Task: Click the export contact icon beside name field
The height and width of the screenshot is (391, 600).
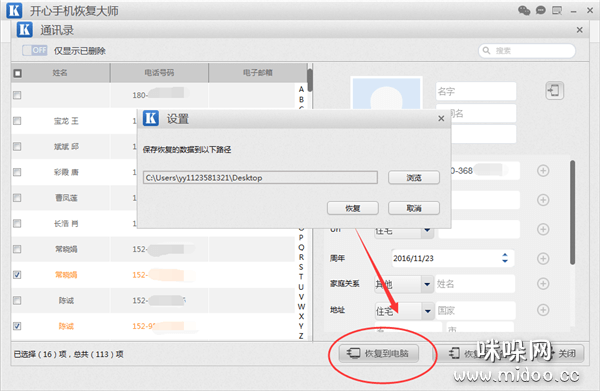Action: click(554, 91)
